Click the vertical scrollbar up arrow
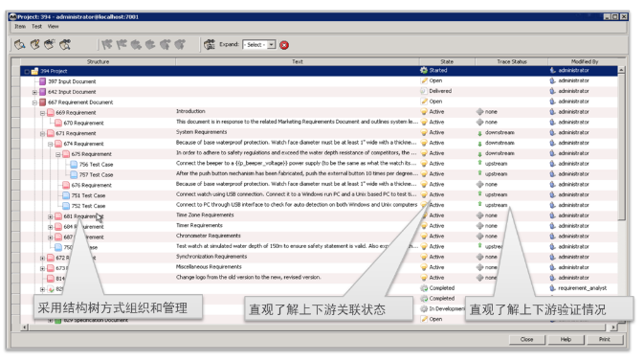 621,70
